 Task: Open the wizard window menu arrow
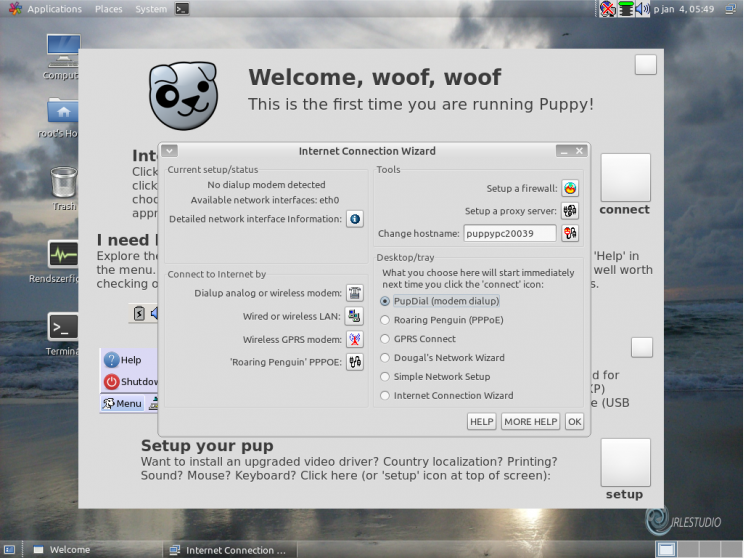tap(169, 151)
